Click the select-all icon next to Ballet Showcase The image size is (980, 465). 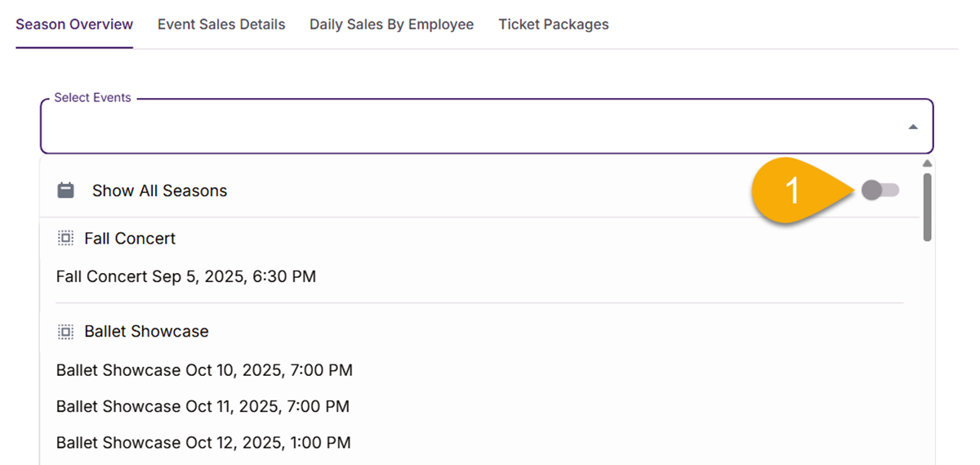[65, 332]
